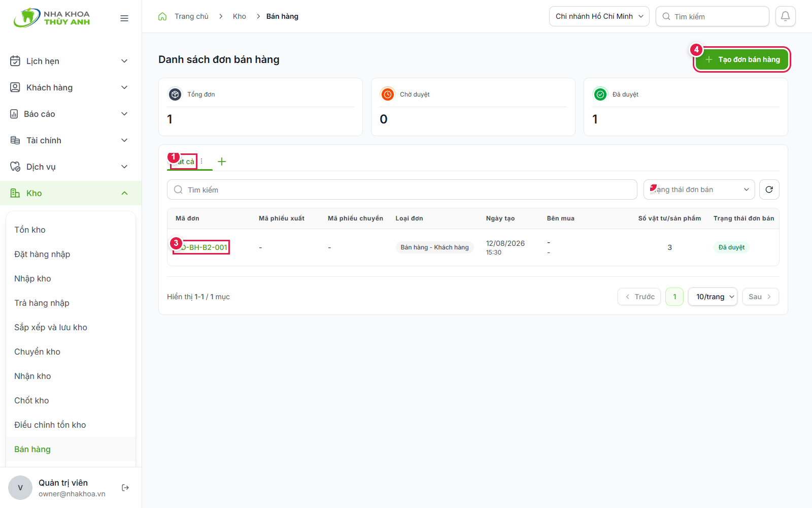The image size is (812, 508).
Task: Open the Chi nhánh Hồ Chí Minh dropdown
Action: [599, 16]
